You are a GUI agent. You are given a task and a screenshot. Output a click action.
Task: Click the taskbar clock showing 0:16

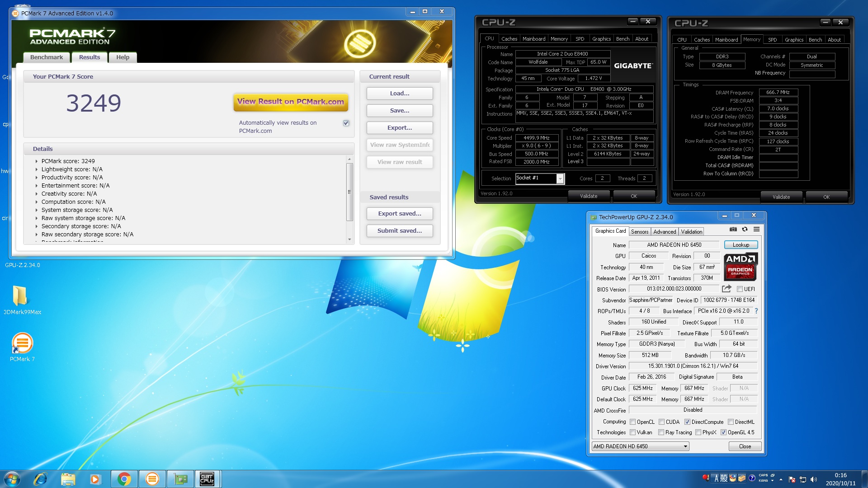tap(840, 479)
